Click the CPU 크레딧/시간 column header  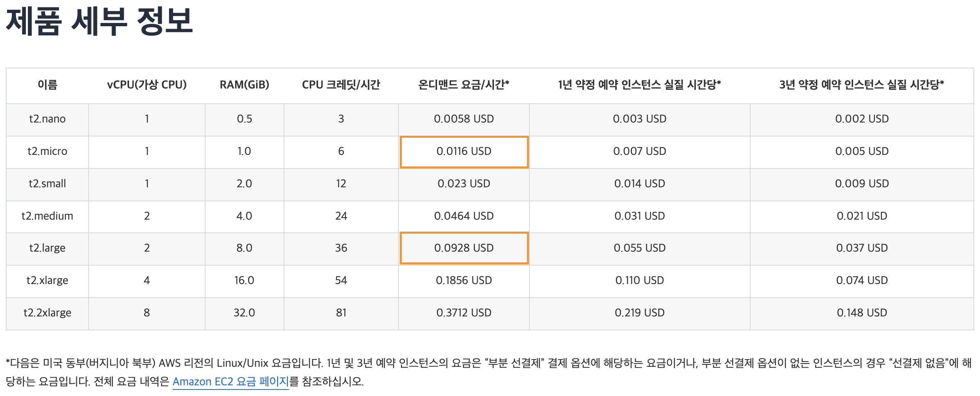click(341, 85)
